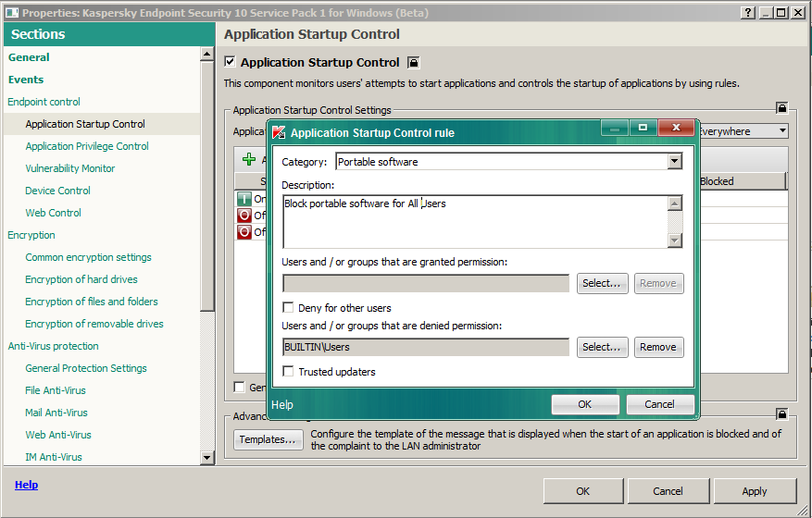Maximize the rule dialog window
This screenshot has height=518, width=812.
(x=643, y=128)
